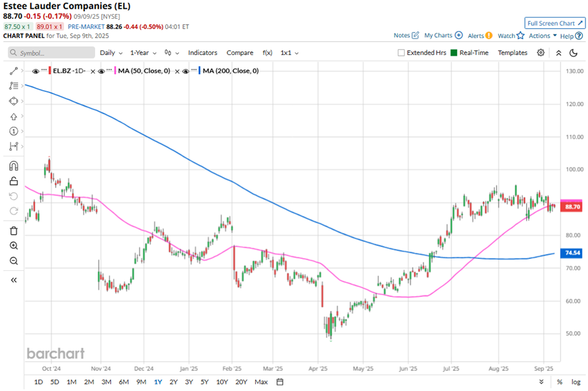Select the 3M time range
Image resolution: width=588 pixels, height=391 pixels.
tap(106, 382)
